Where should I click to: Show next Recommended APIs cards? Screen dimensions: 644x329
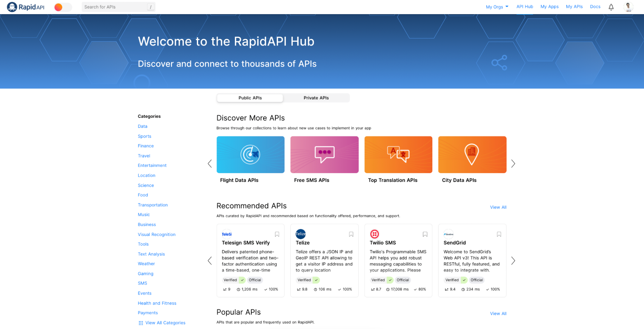coord(513,261)
